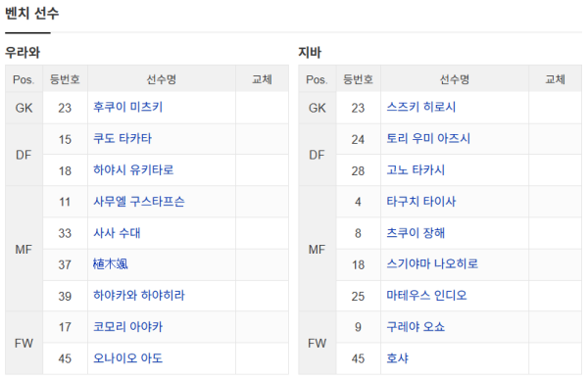This screenshot has height=379, width=588.
Task: Click the 타구치 타이사 link
Action: pos(421,202)
